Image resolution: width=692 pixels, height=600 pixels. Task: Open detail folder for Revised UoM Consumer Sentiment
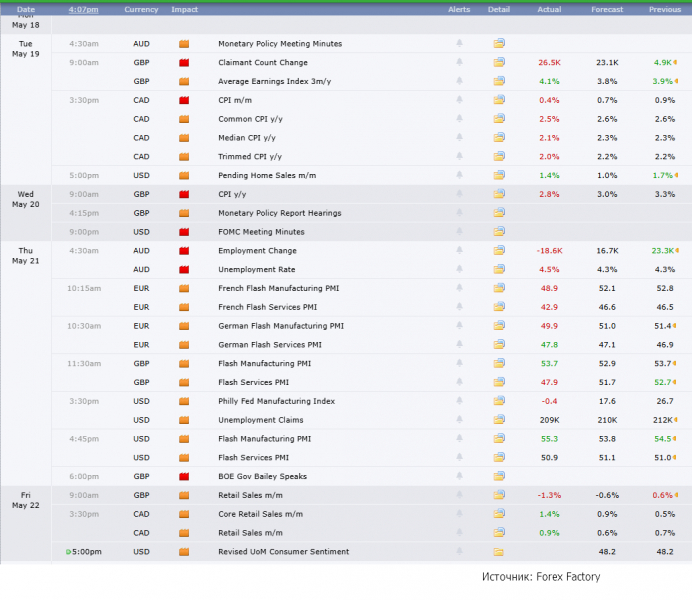(x=499, y=552)
